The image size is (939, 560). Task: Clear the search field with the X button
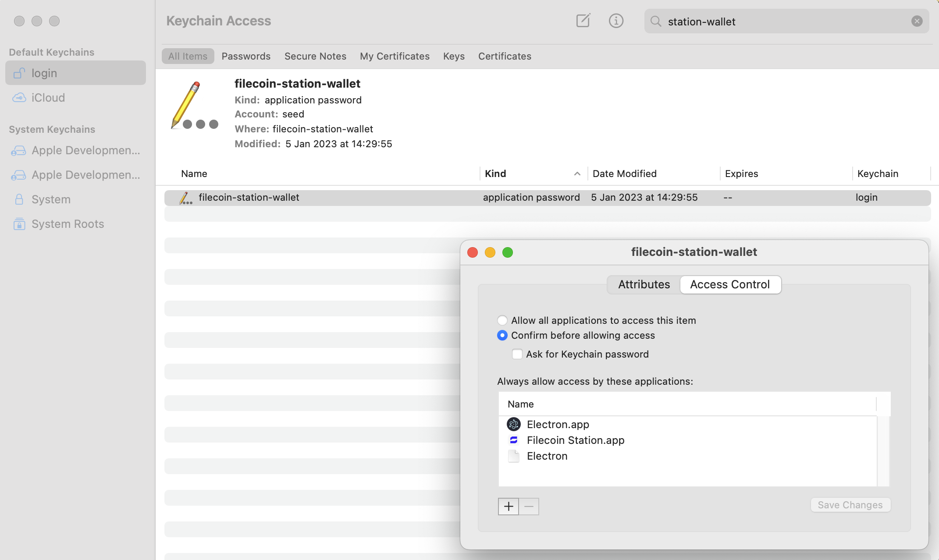pyautogui.click(x=916, y=21)
